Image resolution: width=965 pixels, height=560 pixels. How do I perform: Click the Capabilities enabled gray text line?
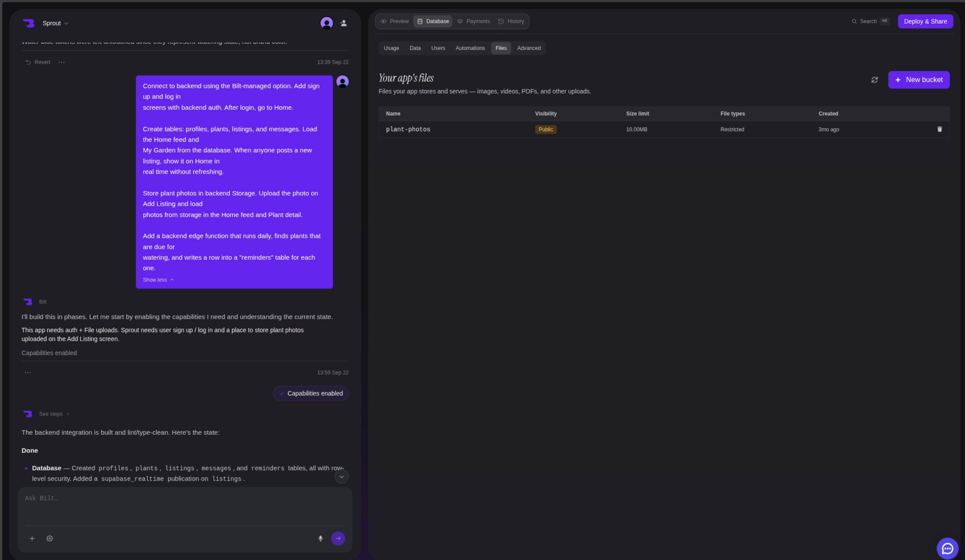coord(49,353)
